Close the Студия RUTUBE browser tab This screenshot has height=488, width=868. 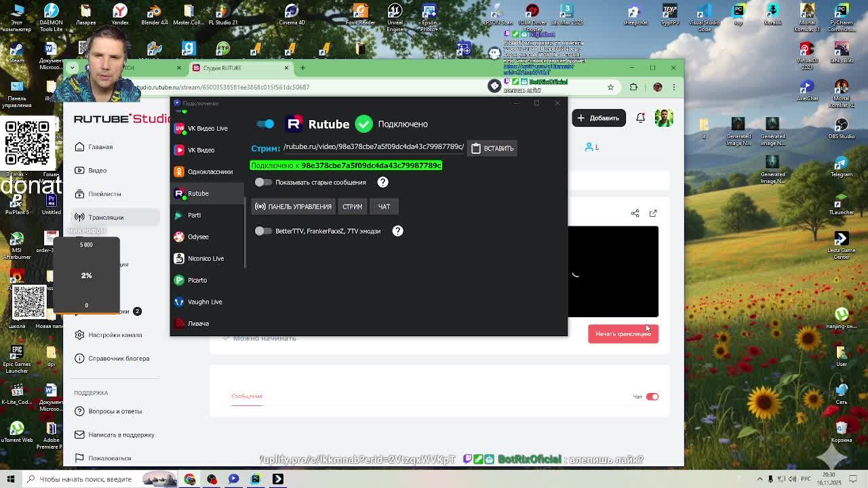(x=286, y=68)
